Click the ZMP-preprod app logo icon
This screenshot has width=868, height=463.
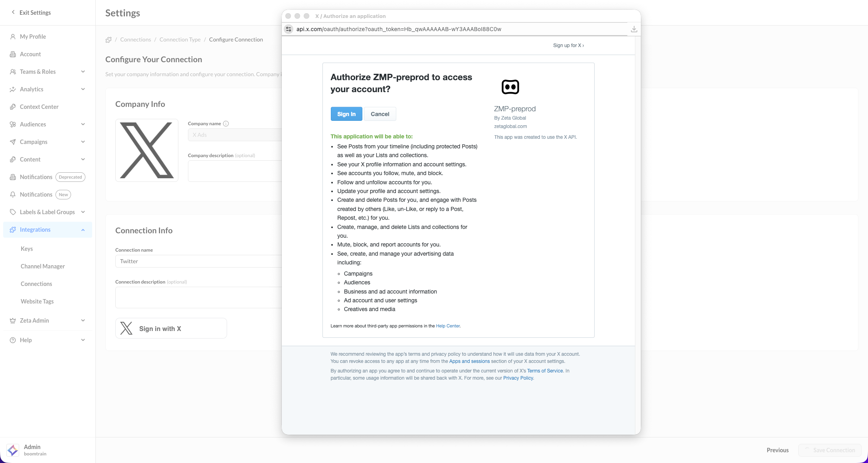click(510, 87)
